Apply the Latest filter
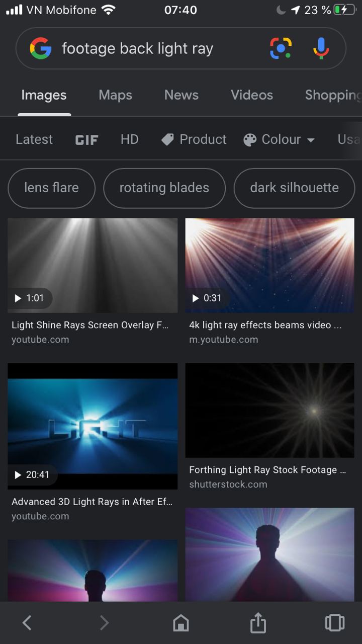The image size is (362, 644). pos(34,139)
